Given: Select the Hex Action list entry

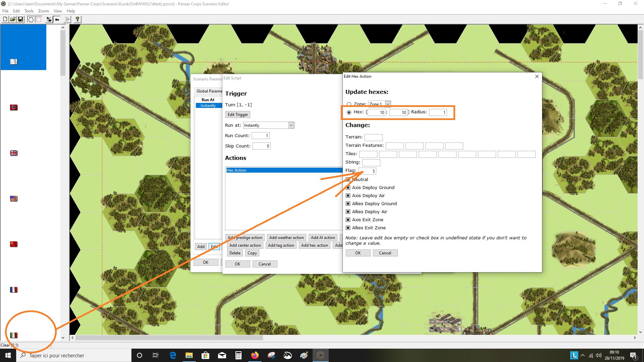Looking at the screenshot, I should (284, 170).
